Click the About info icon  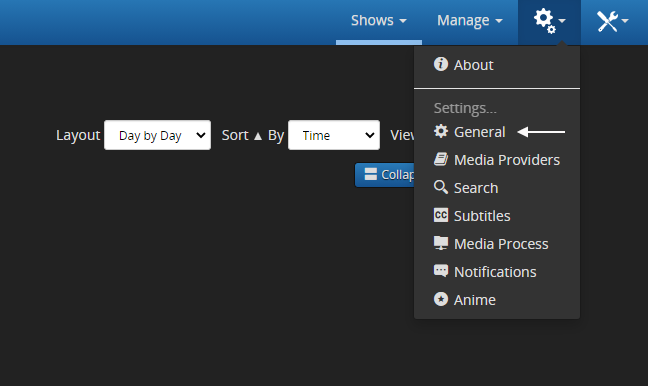(x=441, y=64)
